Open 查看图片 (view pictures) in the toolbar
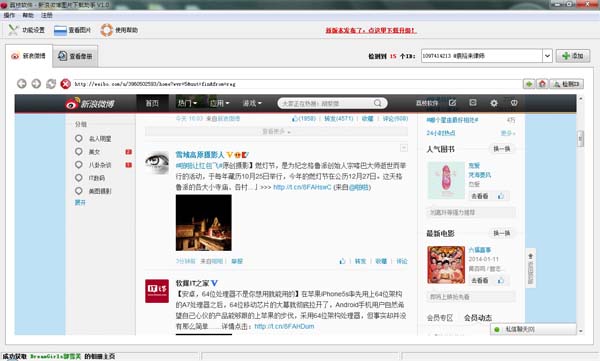The image size is (600, 361). [72, 30]
